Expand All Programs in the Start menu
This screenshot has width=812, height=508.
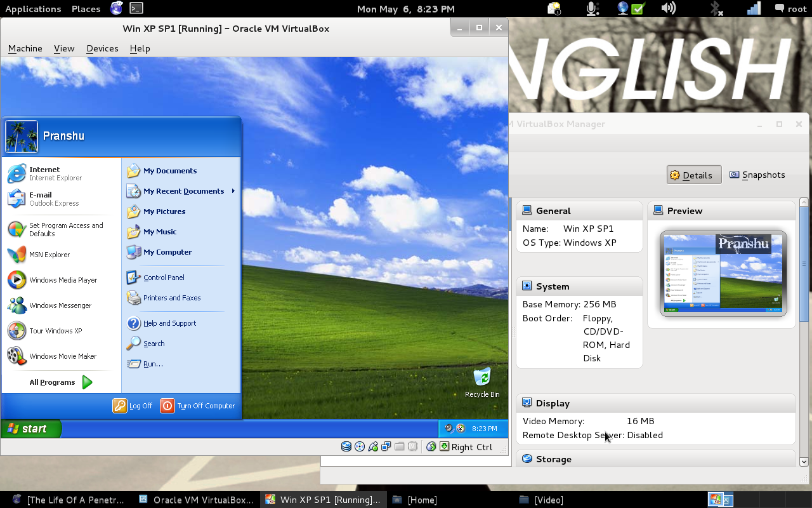[x=61, y=382]
